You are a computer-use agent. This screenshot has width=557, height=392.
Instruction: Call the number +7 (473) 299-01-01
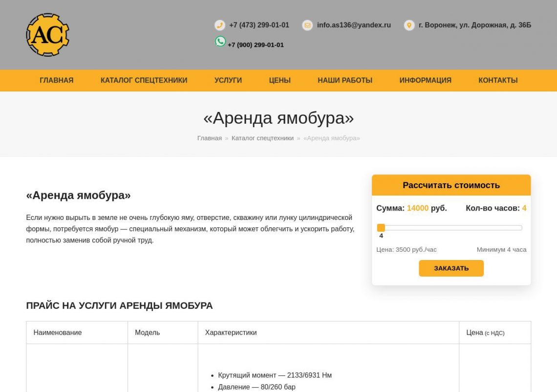click(259, 25)
